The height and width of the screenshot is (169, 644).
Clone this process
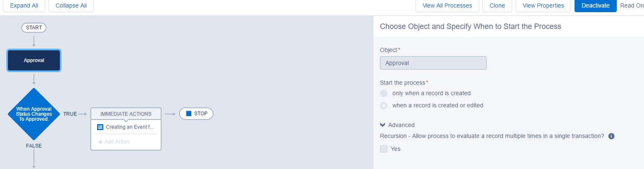coord(497,6)
